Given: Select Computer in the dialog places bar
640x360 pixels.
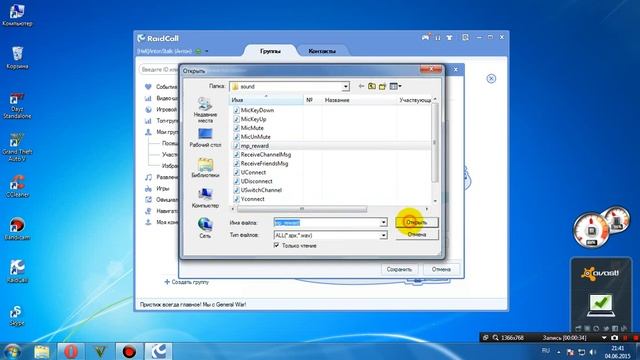Looking at the screenshot, I should [x=205, y=198].
